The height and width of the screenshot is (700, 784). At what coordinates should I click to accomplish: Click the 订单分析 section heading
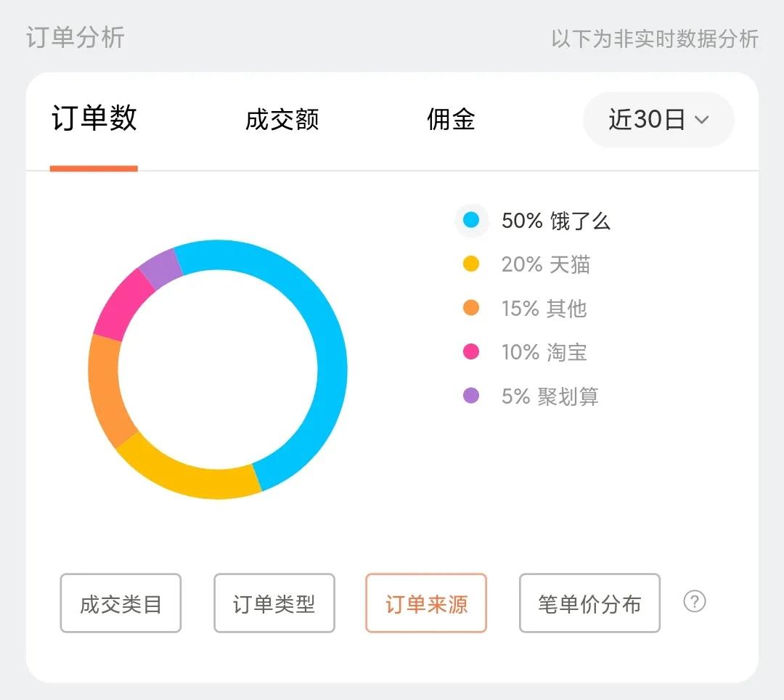[75, 38]
